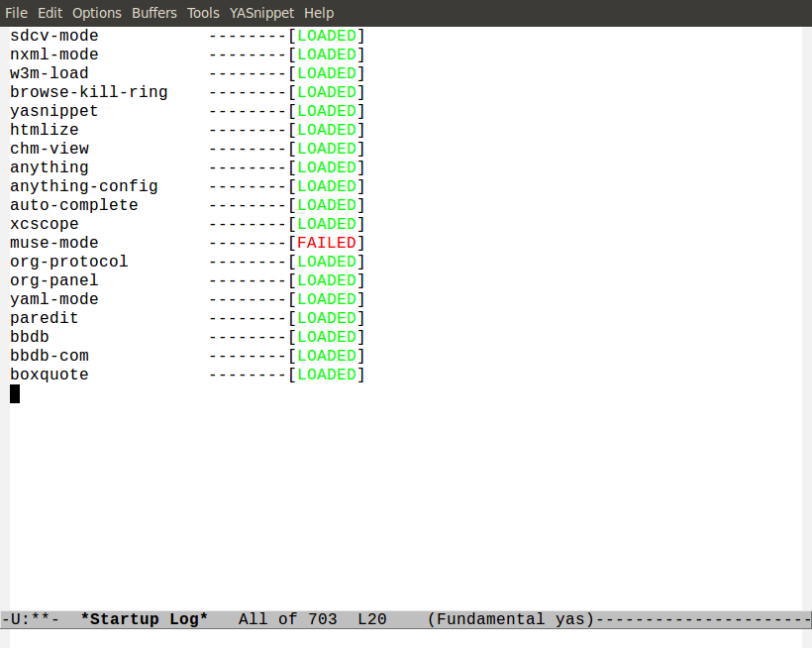Click LOADED status on the sdcv-mode line
Image resolution: width=812 pixels, height=648 pixels.
[x=327, y=36]
